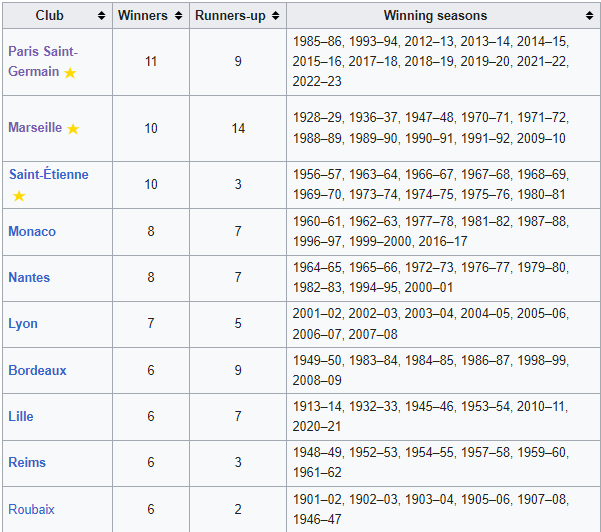Follow the Saint-Étienne link
This screenshot has height=532, width=601.
coord(48,174)
